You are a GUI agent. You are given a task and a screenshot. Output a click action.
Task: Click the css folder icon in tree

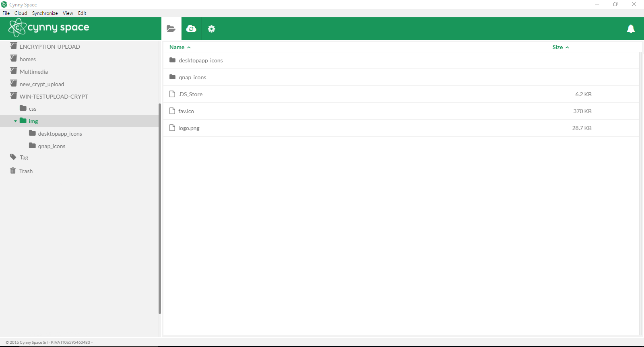point(23,108)
